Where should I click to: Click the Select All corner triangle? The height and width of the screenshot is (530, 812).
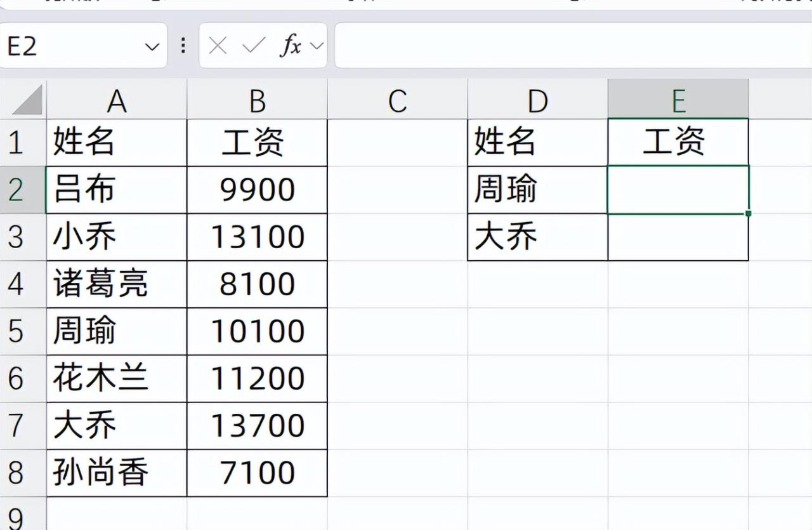tap(27, 100)
